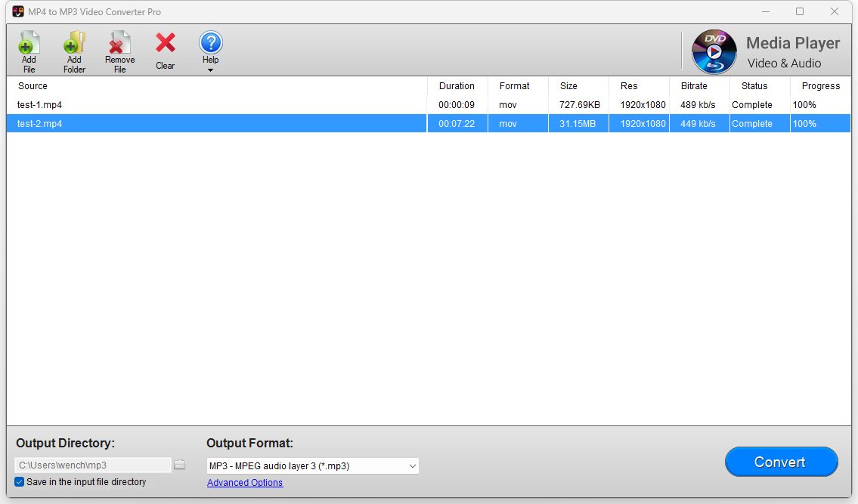The image size is (858, 504).
Task: Select the test-1.mp4 row
Action: tap(215, 104)
